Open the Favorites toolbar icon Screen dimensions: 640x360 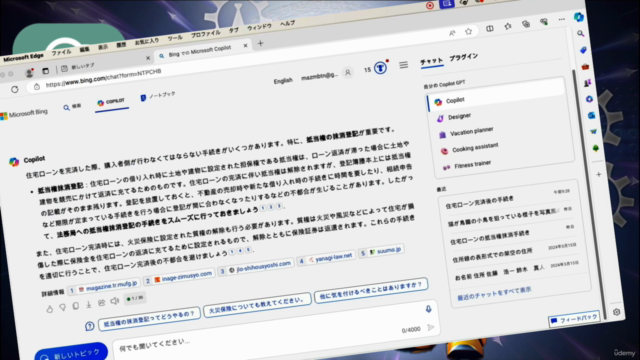[508, 27]
